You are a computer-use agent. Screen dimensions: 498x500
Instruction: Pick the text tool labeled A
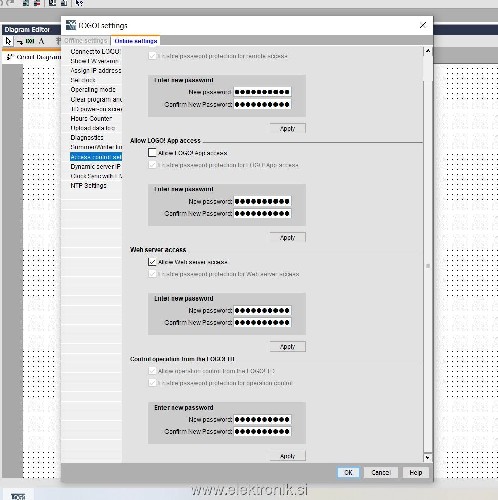tap(41, 41)
